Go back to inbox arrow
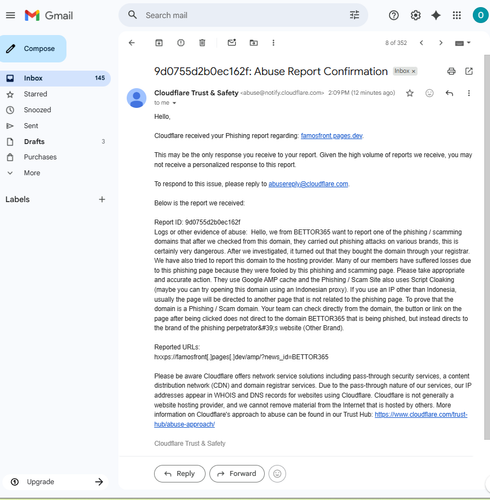The height and width of the screenshot is (500, 490). pyautogui.click(x=132, y=43)
